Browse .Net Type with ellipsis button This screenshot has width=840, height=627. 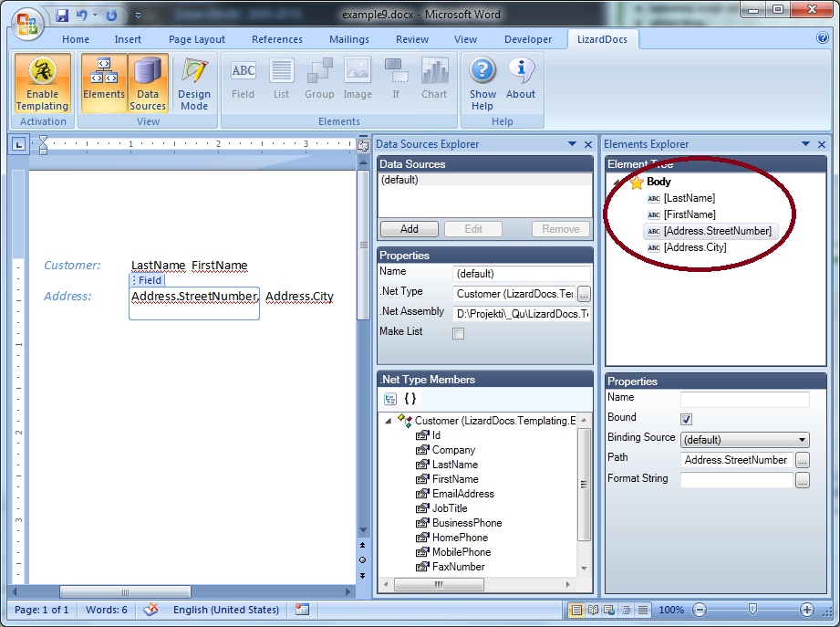point(584,294)
